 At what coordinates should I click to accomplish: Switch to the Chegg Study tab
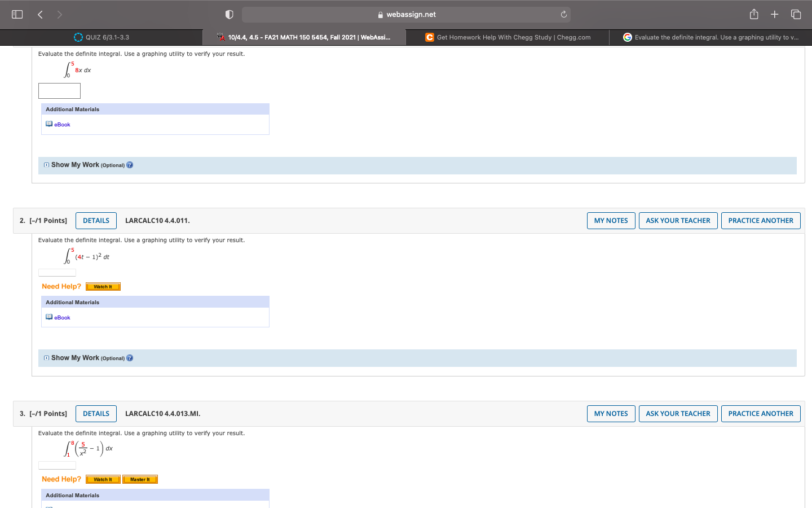coord(507,37)
